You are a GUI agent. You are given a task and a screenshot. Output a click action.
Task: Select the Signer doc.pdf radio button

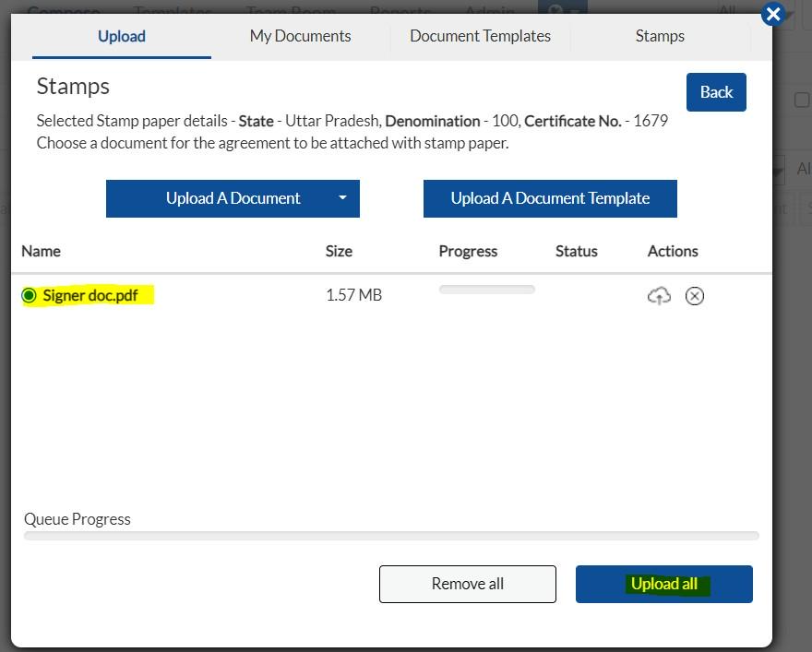[x=29, y=295]
